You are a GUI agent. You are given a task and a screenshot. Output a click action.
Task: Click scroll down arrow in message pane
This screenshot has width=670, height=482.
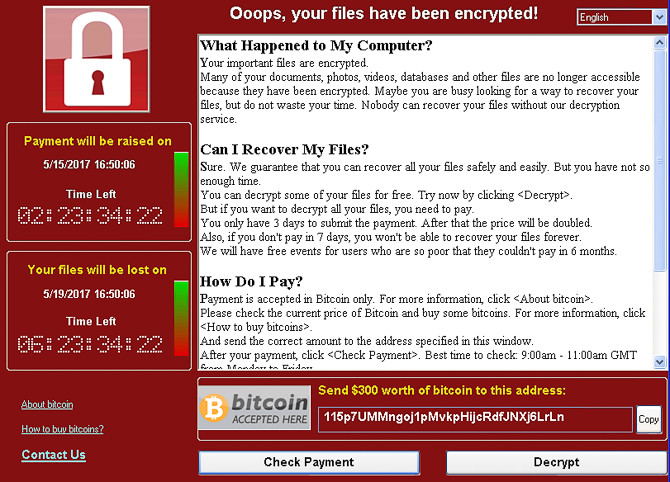(x=659, y=362)
